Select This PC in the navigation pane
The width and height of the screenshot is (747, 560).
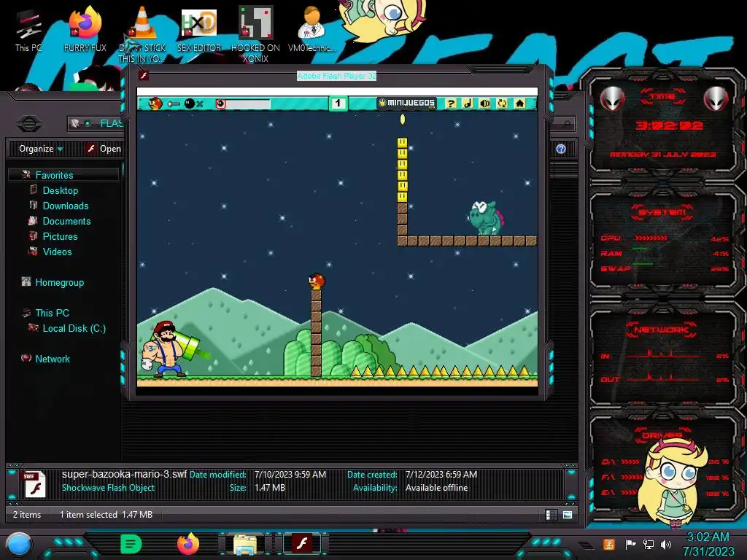click(52, 313)
